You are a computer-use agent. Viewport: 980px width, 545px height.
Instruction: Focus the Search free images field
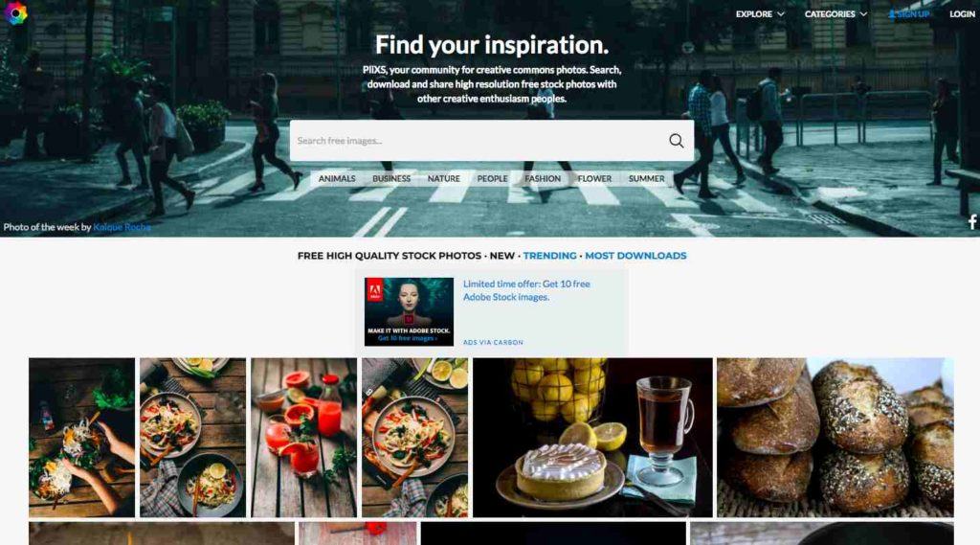pos(477,141)
